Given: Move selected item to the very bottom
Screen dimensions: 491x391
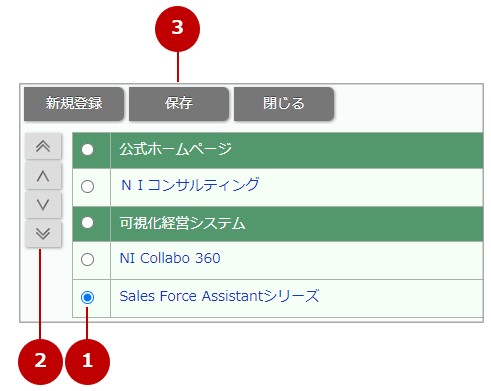Looking at the screenshot, I should tap(43, 234).
